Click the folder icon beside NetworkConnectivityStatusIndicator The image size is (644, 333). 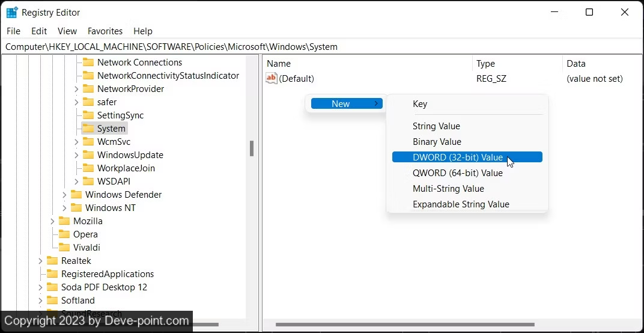[88, 76]
